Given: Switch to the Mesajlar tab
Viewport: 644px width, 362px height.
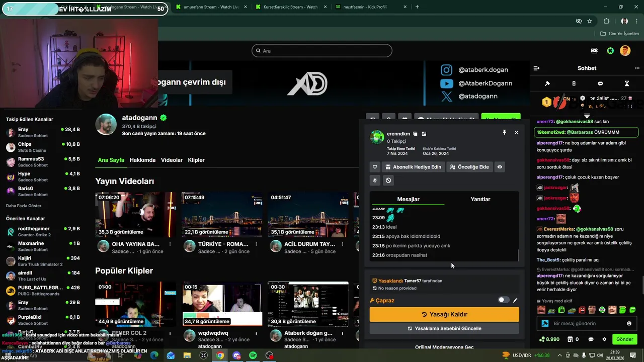Looking at the screenshot, I should pos(408,199).
